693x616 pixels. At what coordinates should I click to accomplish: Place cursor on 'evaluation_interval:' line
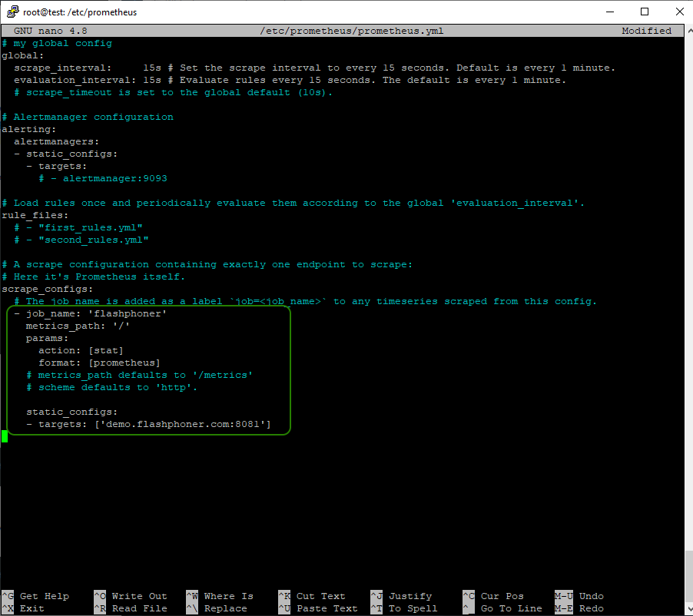(290, 80)
